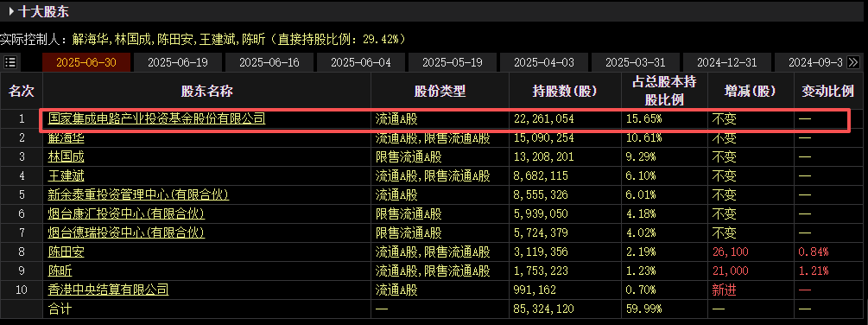The height and width of the screenshot is (325, 868).
Task: Collapse the 十大股东 section triangle
Action: coord(10,10)
